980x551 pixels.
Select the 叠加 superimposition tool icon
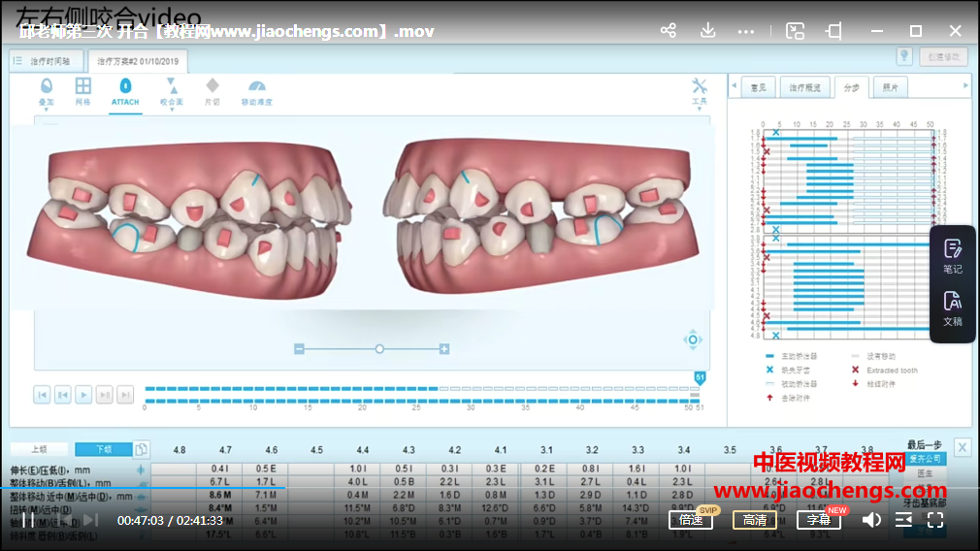point(47,85)
